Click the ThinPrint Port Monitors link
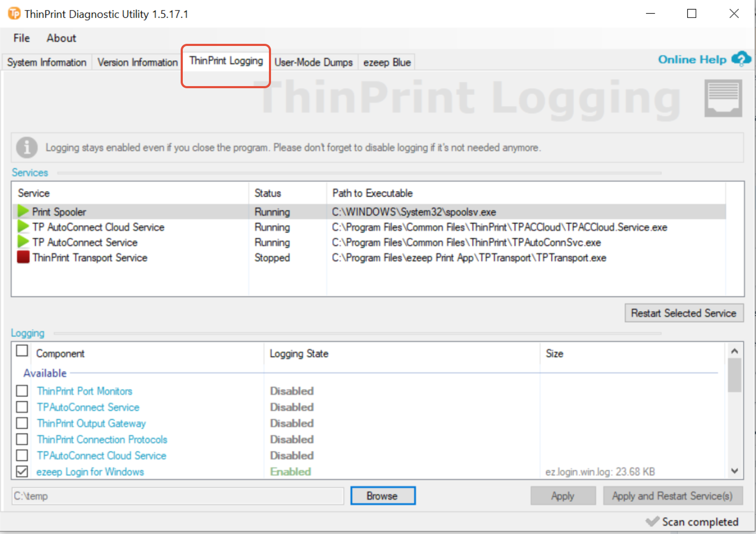756x534 pixels. (x=85, y=391)
